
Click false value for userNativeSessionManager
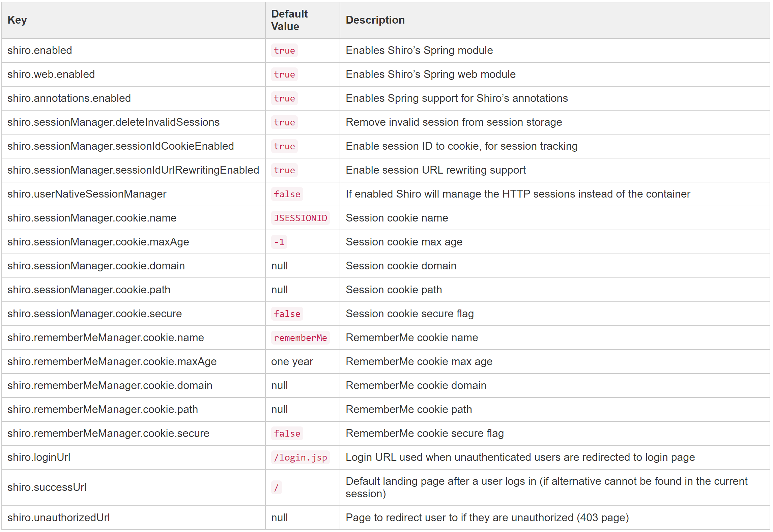coord(287,194)
